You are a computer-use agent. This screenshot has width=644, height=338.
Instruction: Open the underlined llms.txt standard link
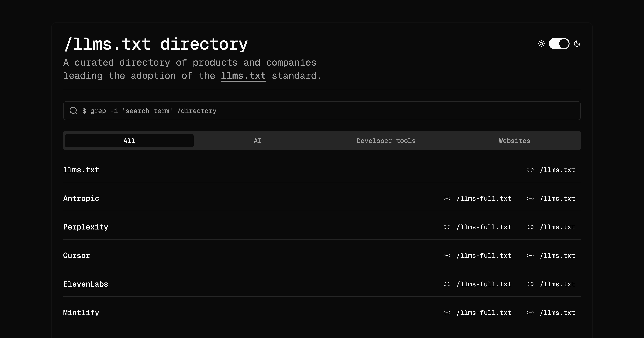point(243,76)
